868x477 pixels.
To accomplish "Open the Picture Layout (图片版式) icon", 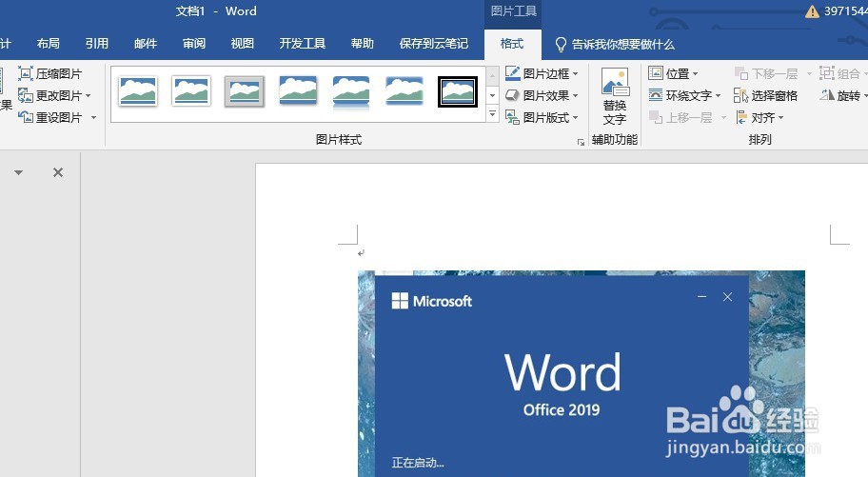I will [513, 117].
